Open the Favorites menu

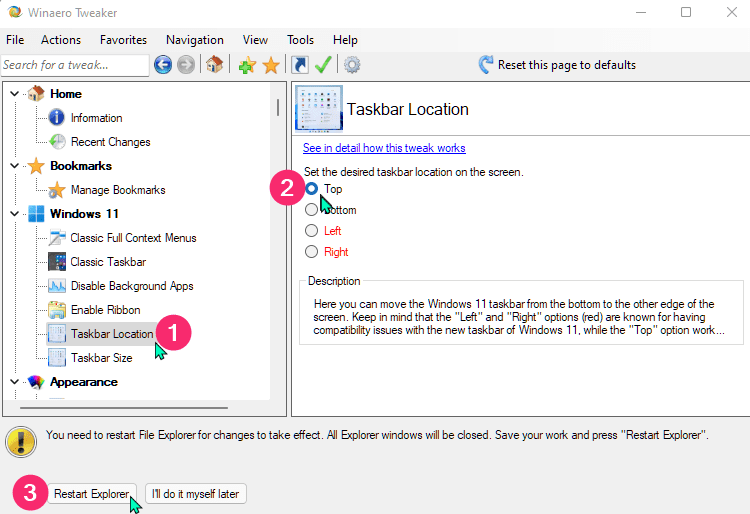123,40
